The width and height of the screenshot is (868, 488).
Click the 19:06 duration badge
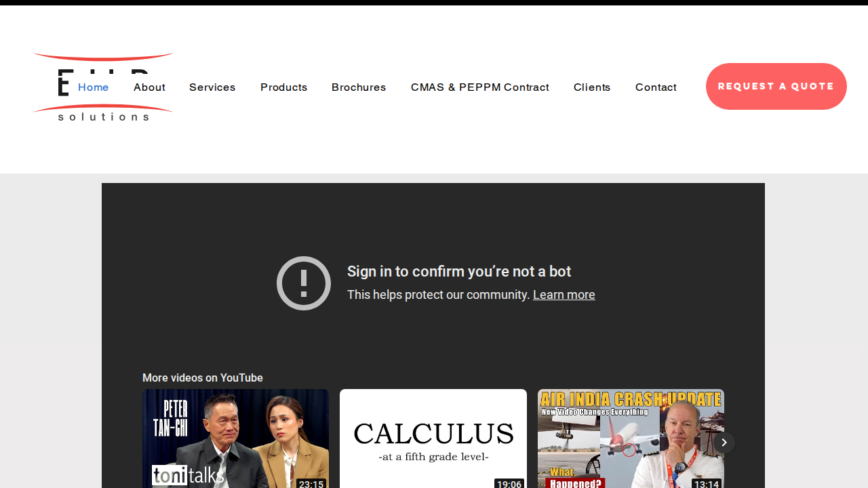coord(509,484)
